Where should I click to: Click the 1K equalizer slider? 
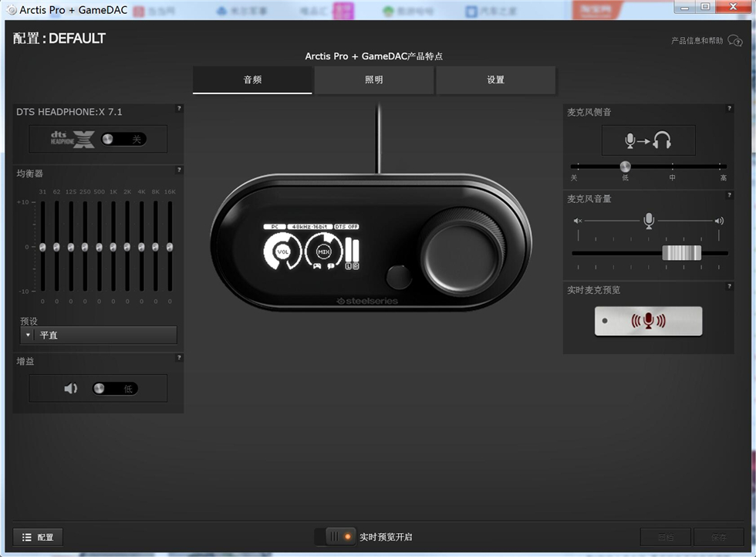(113, 246)
